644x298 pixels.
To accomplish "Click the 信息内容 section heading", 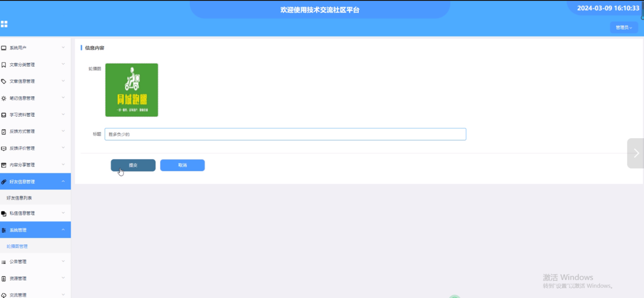I will pos(95,48).
